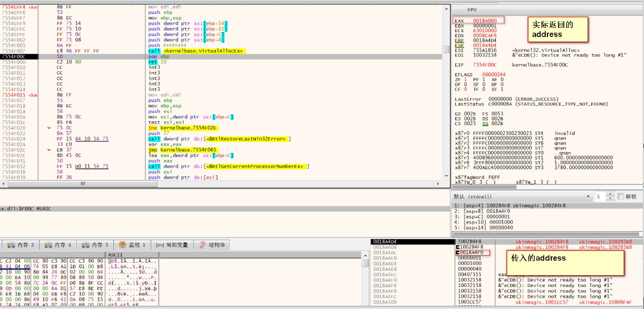Select stack value 1001CC57
This screenshot has width=644, height=309.
[469, 302]
